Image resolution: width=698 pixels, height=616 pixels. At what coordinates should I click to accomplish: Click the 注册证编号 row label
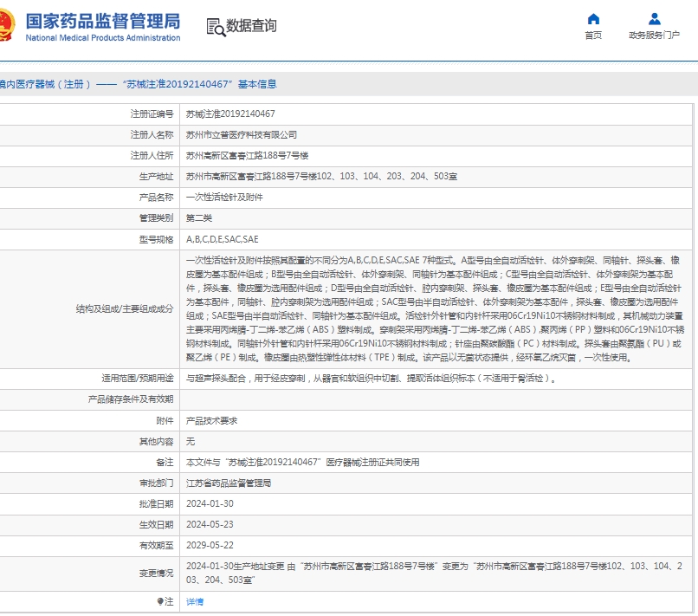point(152,114)
